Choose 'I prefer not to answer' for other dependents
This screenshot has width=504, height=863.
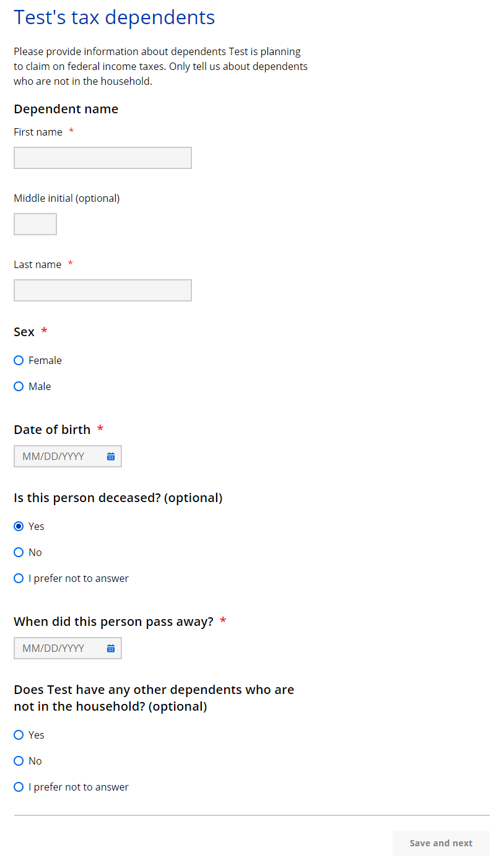coord(19,787)
